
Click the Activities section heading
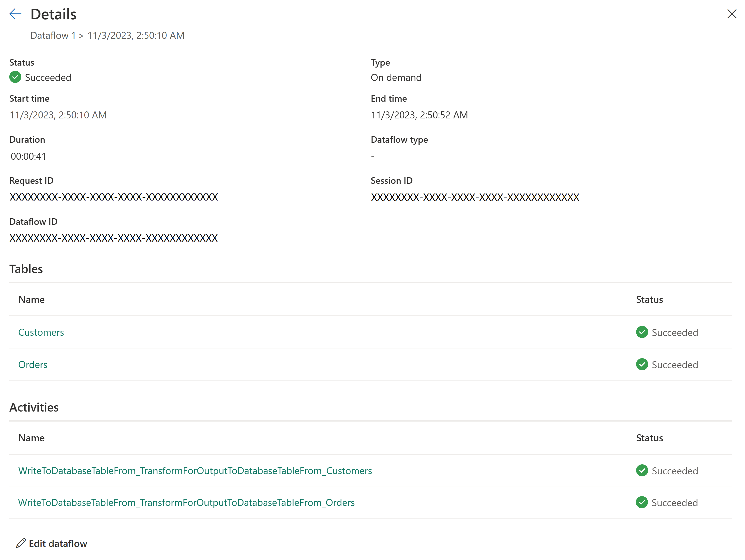click(34, 407)
